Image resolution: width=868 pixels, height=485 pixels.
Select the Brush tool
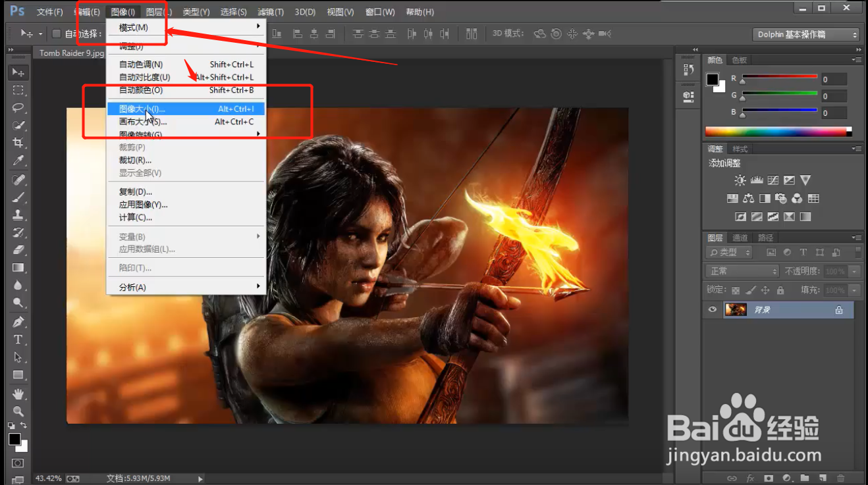pyautogui.click(x=18, y=197)
